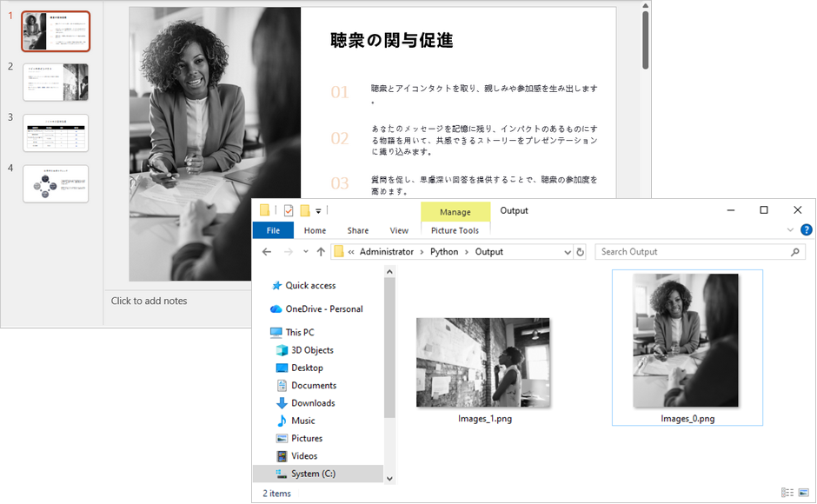Click the Manage contextual tab
Screen dimensions: 817x504
[x=455, y=212]
